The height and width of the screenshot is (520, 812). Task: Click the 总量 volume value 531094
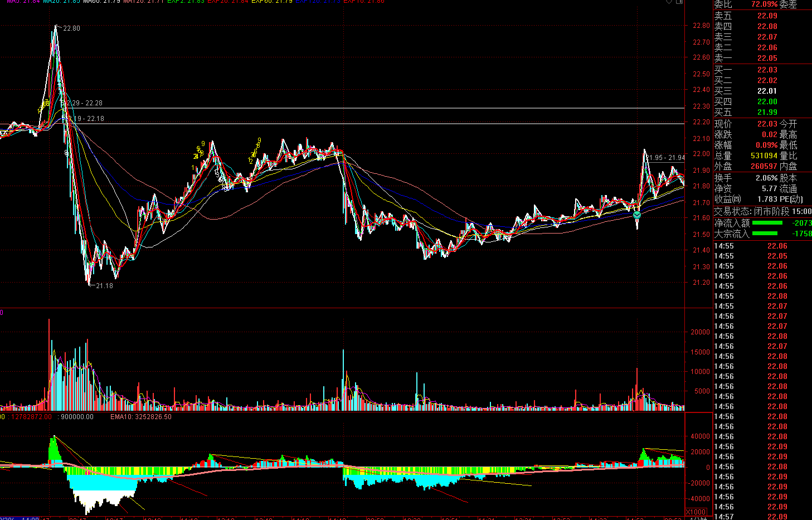pyautogui.click(x=764, y=156)
